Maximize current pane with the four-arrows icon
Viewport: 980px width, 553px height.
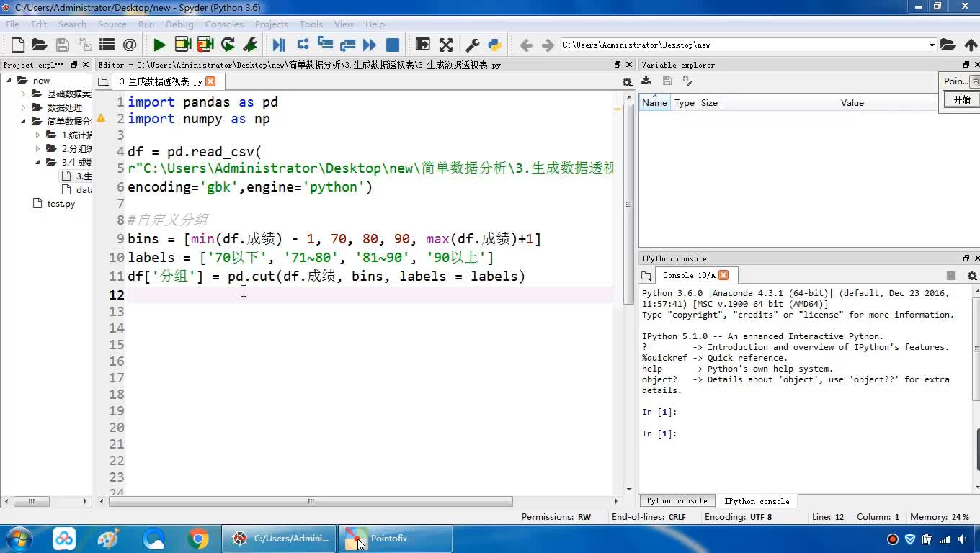[446, 45]
